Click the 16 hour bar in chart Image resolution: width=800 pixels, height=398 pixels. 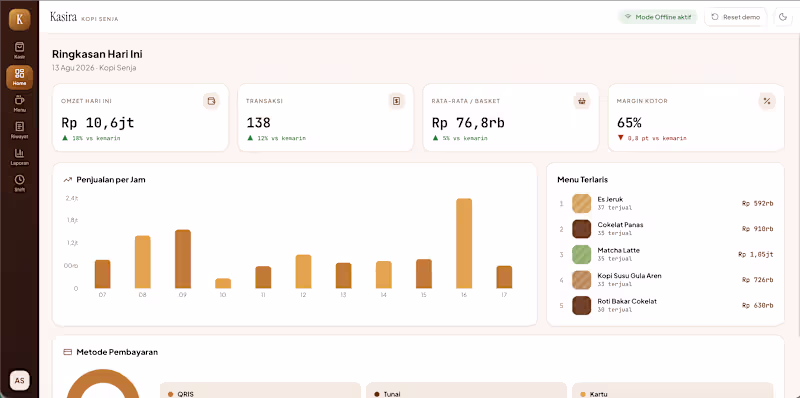pos(464,243)
